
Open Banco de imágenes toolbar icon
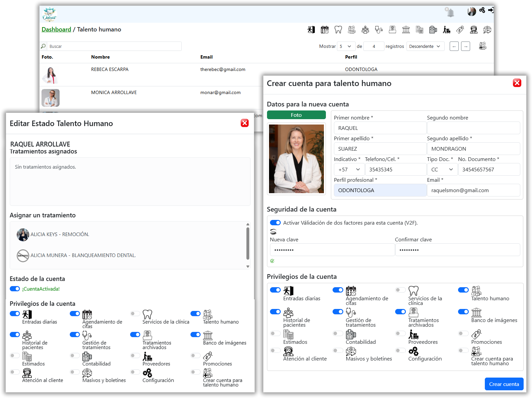(406, 30)
